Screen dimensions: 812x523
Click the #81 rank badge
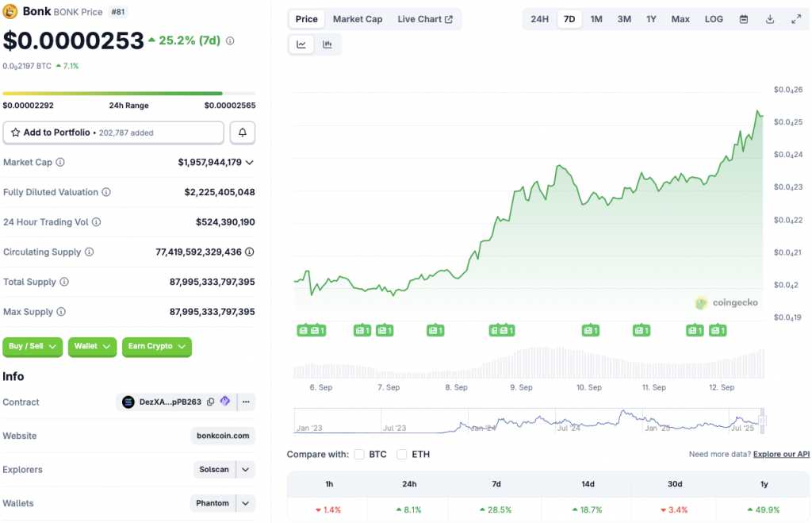(x=118, y=12)
